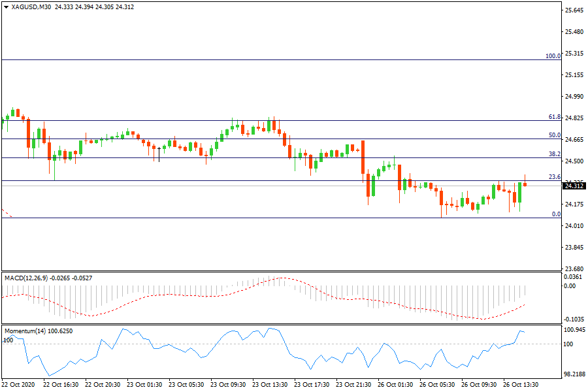This screenshot has height=392, width=588.
Task: Click 25.645 on the price scale
Action: 574,10
